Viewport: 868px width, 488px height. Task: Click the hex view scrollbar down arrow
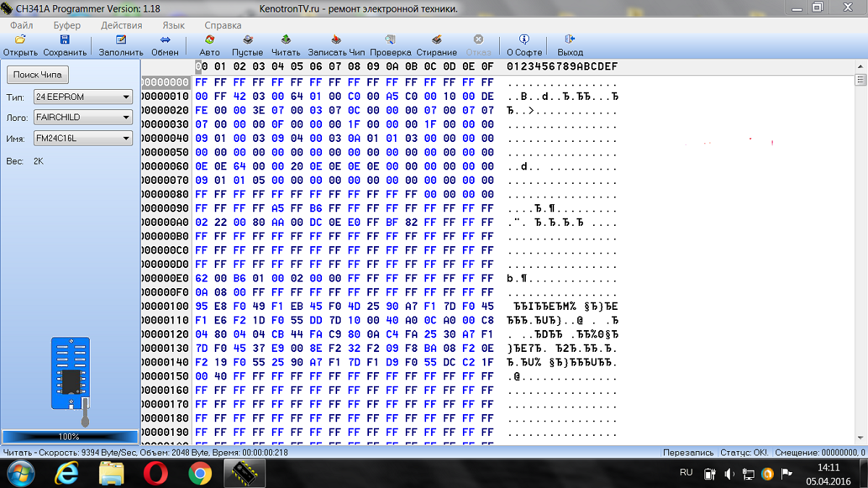[x=860, y=439]
